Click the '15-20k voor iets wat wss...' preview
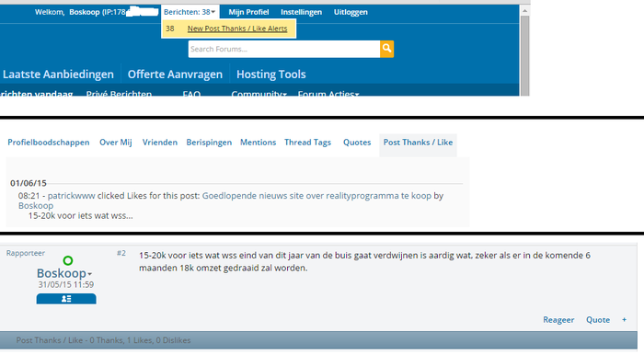 click(x=81, y=215)
